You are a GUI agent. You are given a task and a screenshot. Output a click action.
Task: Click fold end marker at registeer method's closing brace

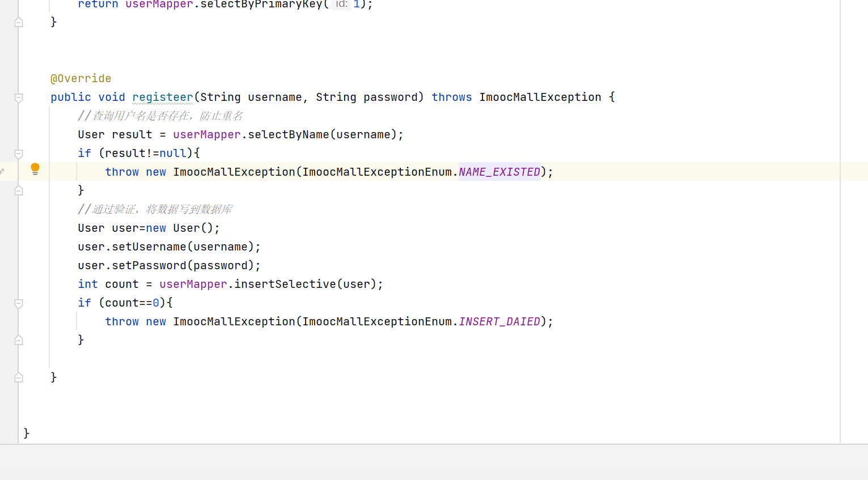(x=19, y=377)
